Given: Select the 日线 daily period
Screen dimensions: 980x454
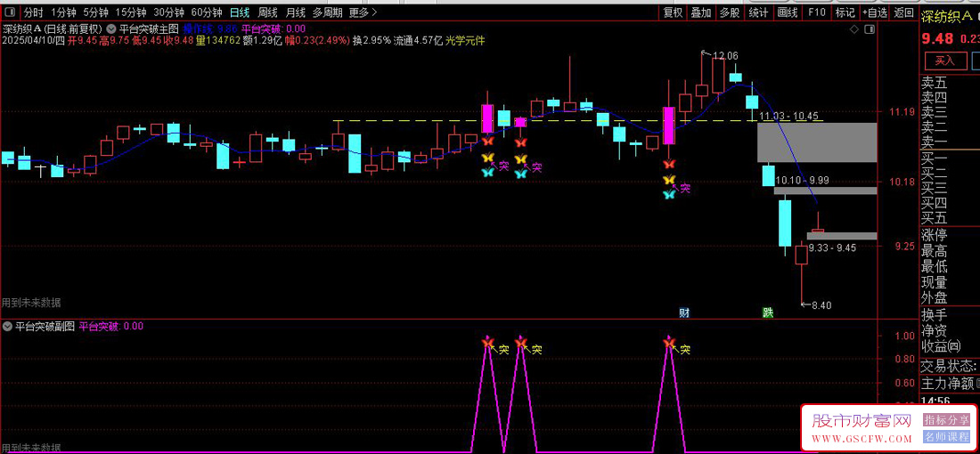Looking at the screenshot, I should [240, 12].
